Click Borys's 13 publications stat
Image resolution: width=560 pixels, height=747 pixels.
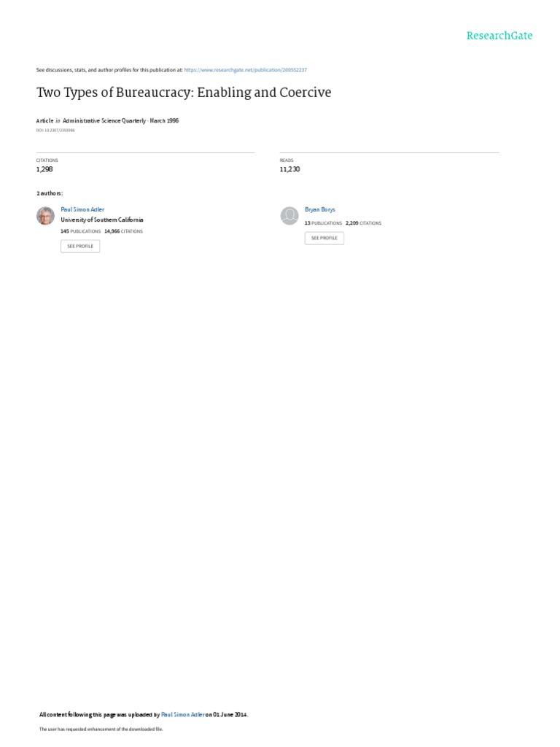coord(323,223)
